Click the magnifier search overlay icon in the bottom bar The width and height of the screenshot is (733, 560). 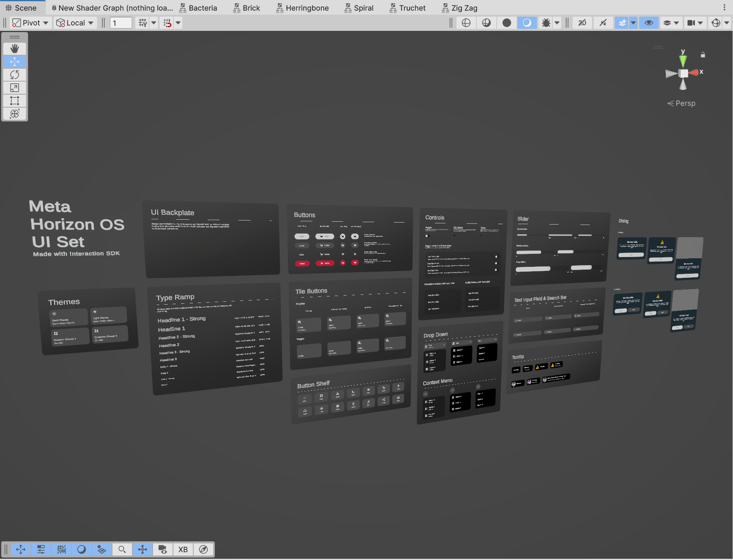[122, 549]
